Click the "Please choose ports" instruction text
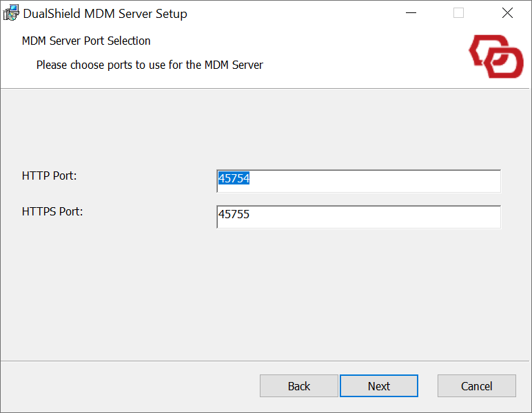The height and width of the screenshot is (413, 532). coord(150,65)
